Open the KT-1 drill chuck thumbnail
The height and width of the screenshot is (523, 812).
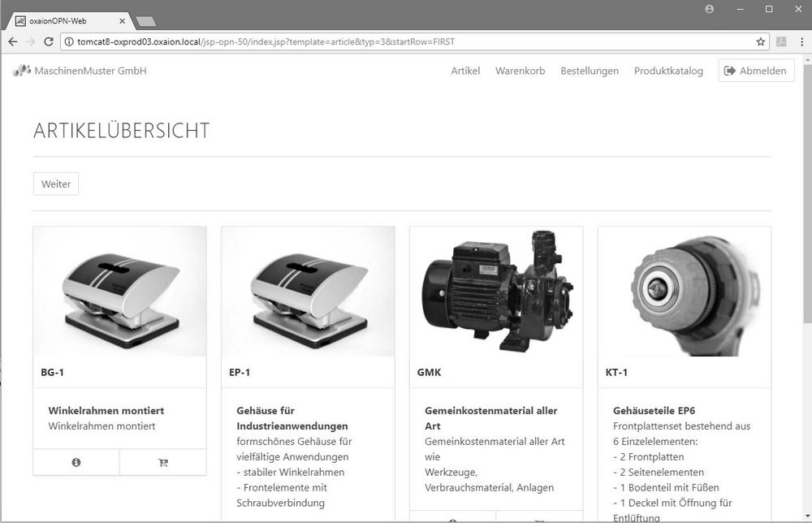(685, 292)
